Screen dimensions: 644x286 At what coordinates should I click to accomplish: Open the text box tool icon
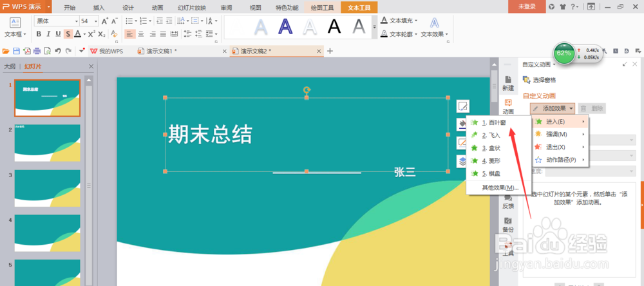(15, 23)
